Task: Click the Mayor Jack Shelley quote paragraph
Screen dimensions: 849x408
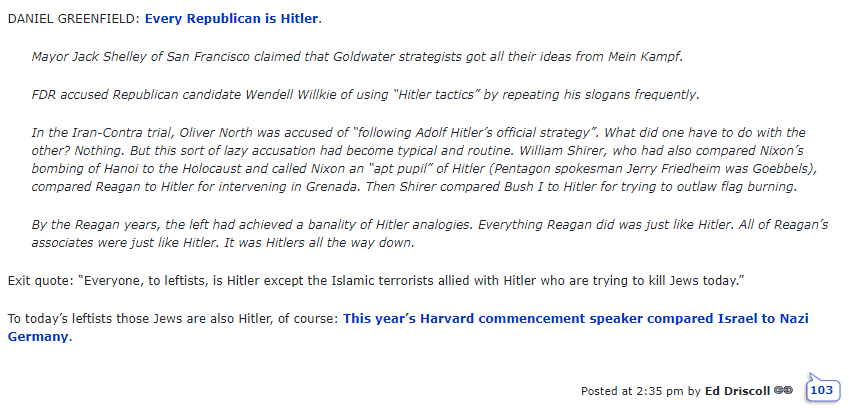Action: [x=357, y=57]
